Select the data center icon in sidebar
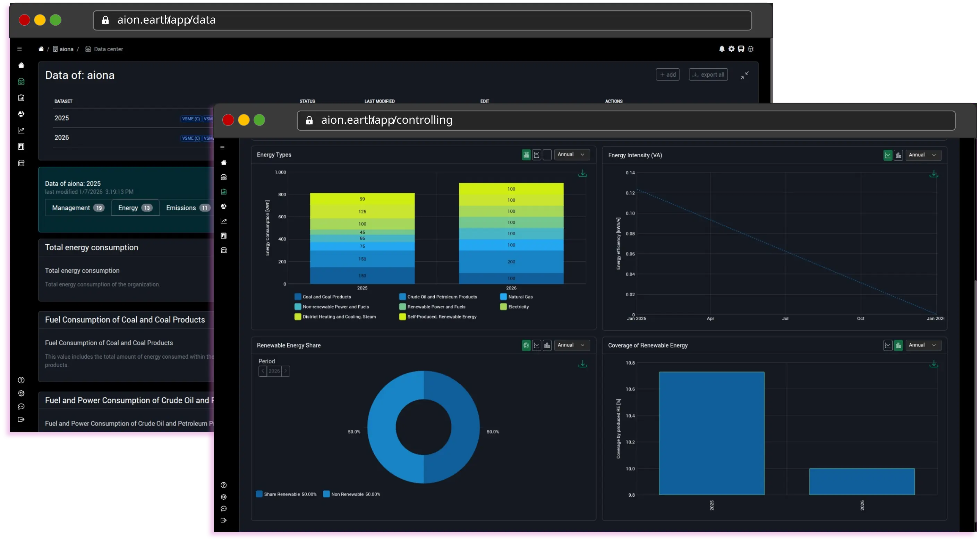Image resolution: width=980 pixels, height=542 pixels. (224, 177)
